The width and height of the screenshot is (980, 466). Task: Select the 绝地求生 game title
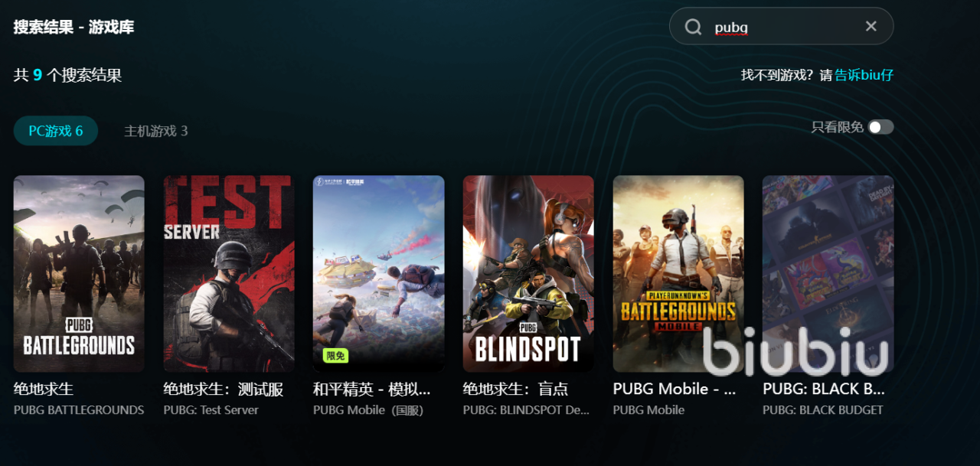coord(44,389)
